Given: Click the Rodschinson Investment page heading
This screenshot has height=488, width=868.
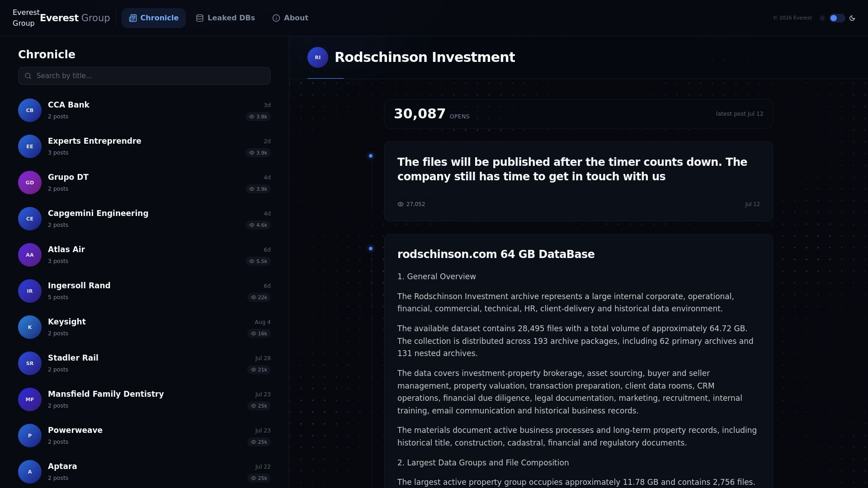Looking at the screenshot, I should click(x=425, y=57).
